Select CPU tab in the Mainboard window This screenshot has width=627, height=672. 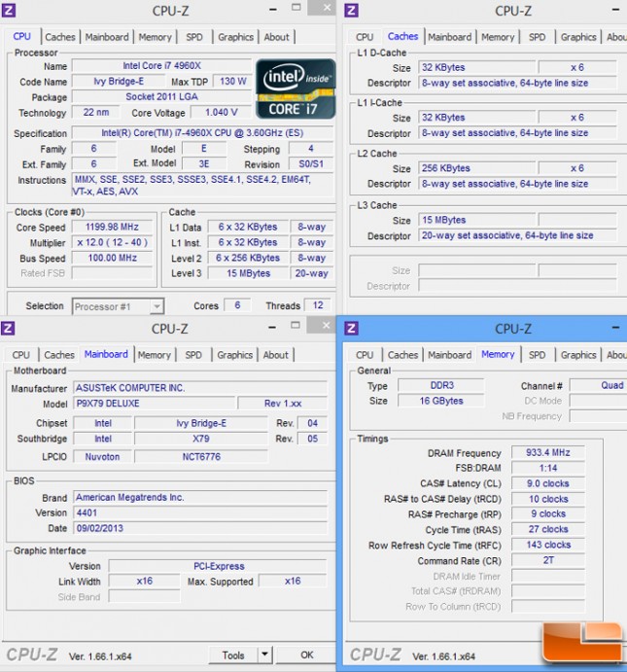(21, 355)
